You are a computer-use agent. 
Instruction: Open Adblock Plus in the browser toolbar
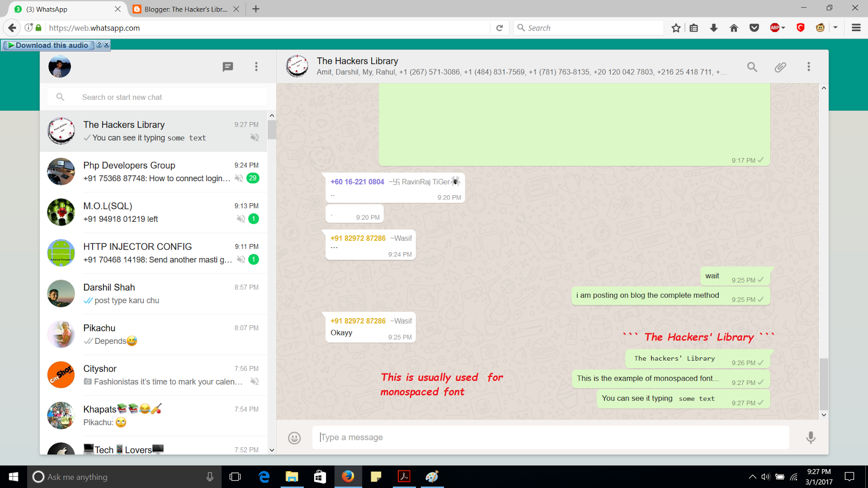pos(776,27)
